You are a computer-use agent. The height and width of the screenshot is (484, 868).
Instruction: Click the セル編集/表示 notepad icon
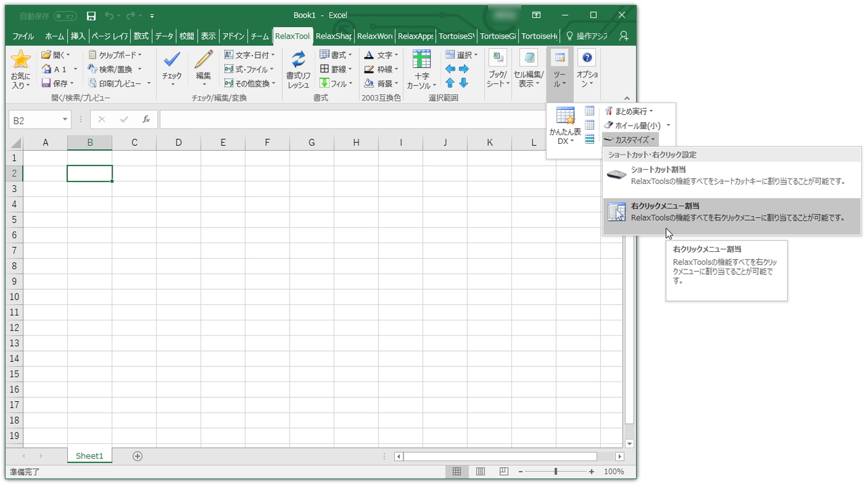click(528, 58)
